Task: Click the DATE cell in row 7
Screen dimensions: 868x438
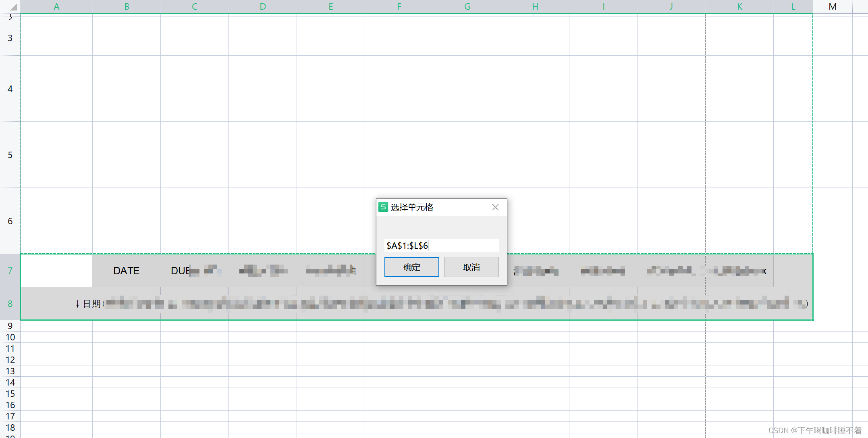Action: 126,271
